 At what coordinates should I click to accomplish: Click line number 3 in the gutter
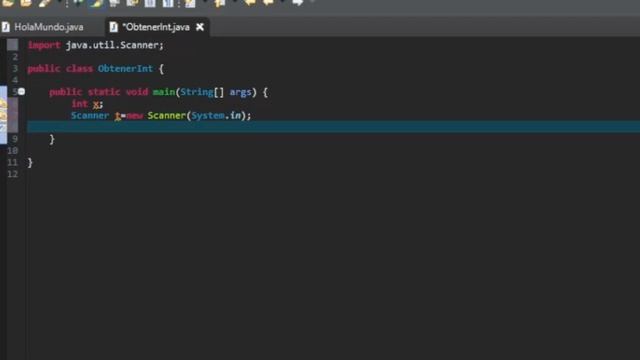pyautogui.click(x=15, y=69)
